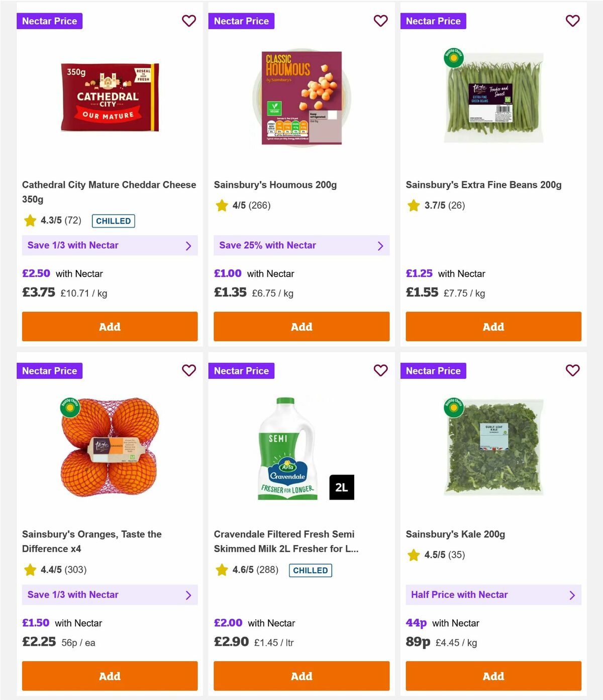603x700 pixels.
Task: Add the Sainsbury's Extra Fine Beans to basket
Action: (493, 327)
